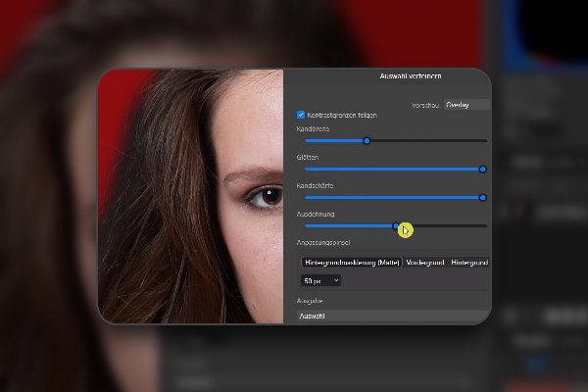Select Hintergrund brush mode
The image size is (588, 392).
469,263
